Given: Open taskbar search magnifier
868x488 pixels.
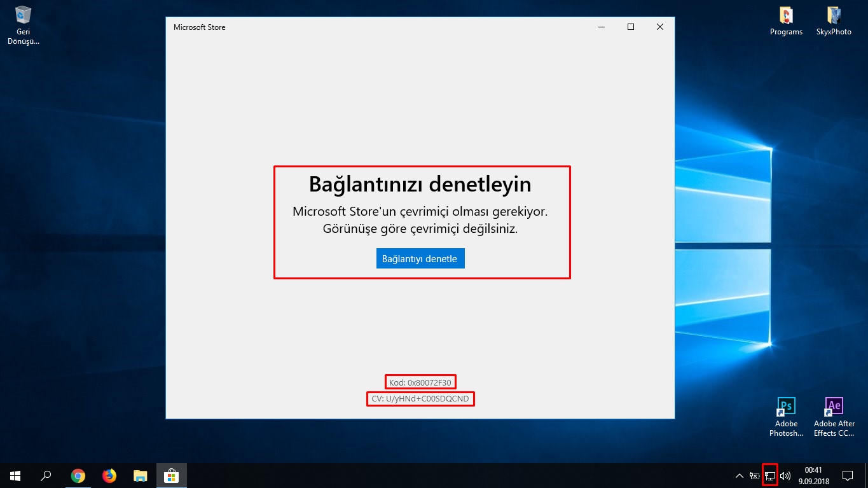Looking at the screenshot, I should click(46, 475).
